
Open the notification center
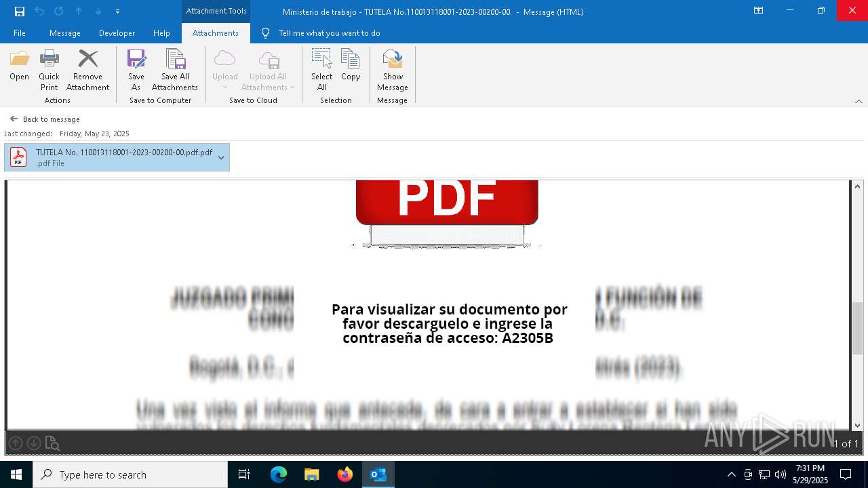click(x=846, y=474)
